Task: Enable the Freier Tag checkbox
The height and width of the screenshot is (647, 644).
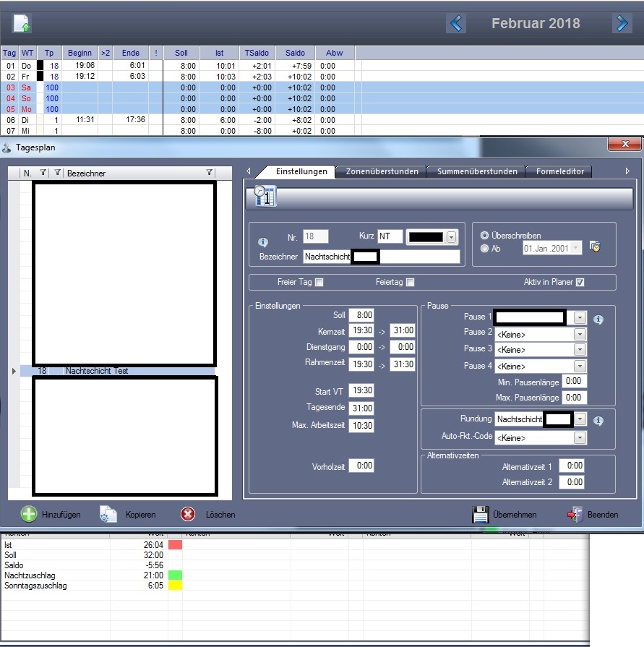Action: 319,283
